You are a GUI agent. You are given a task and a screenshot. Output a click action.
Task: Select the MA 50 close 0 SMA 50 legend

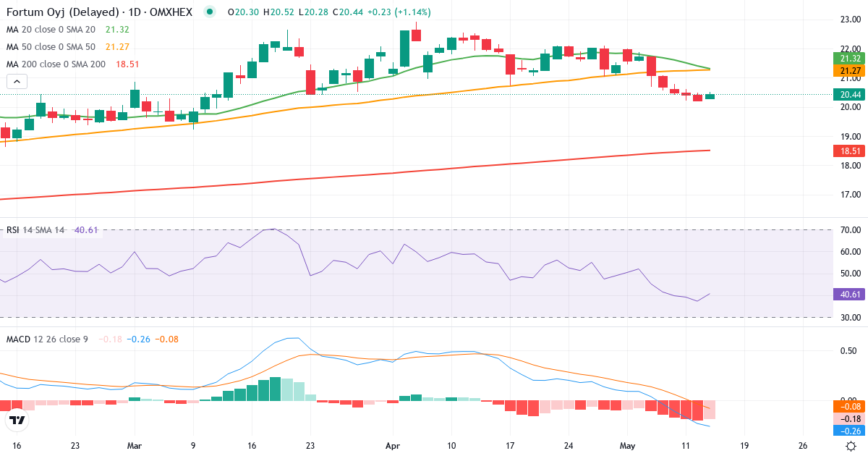(50, 47)
